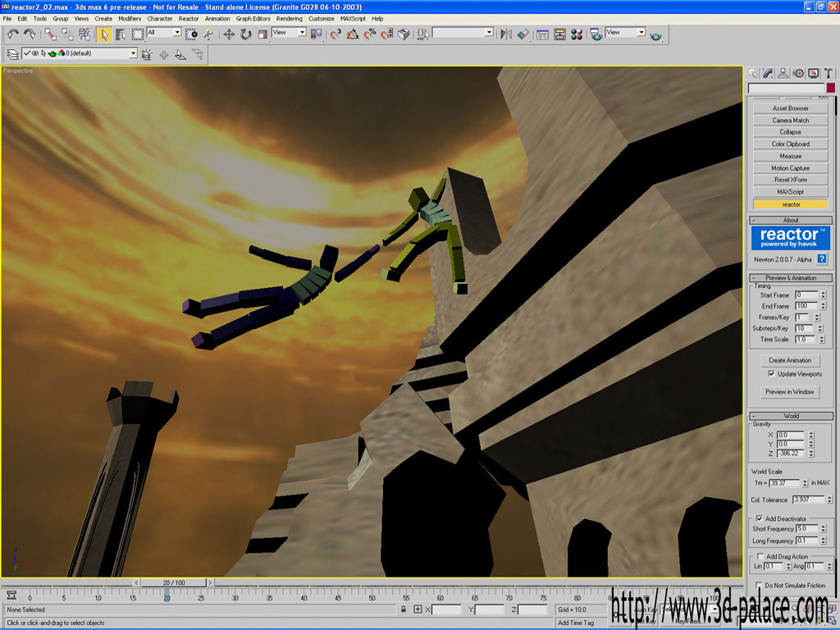Screen dimensions: 840x630
Task: Switch to the Utilities hammer panel tab
Action: coord(829,73)
